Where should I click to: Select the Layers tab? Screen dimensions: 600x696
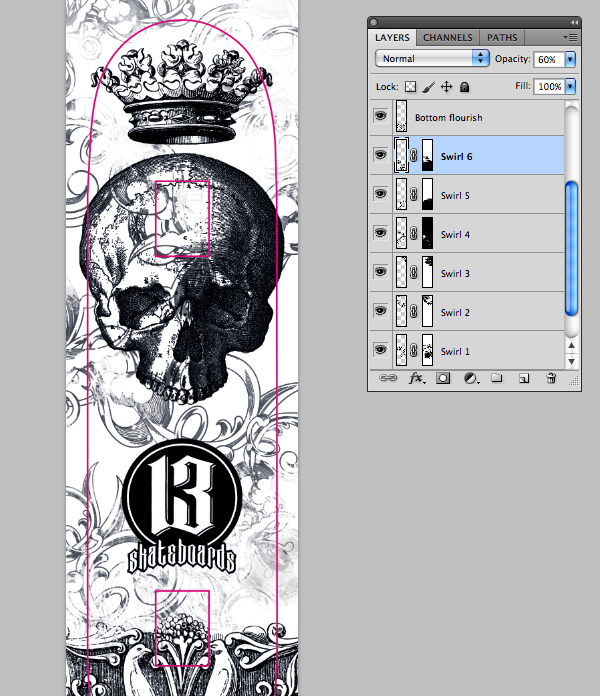[x=392, y=38]
